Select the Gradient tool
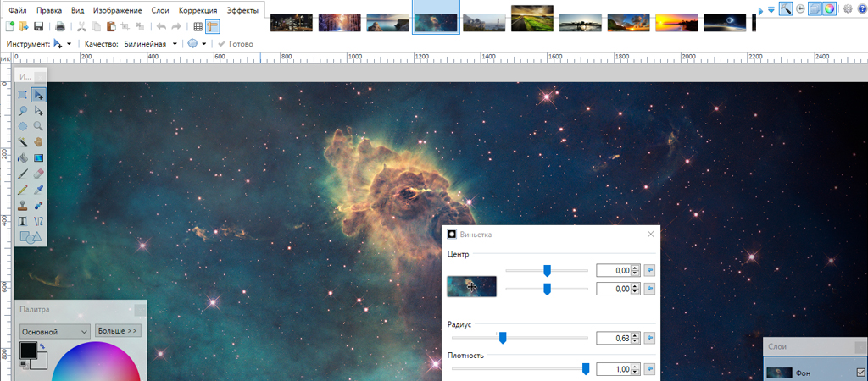Screen dimensions: 868x381 (x=38, y=158)
